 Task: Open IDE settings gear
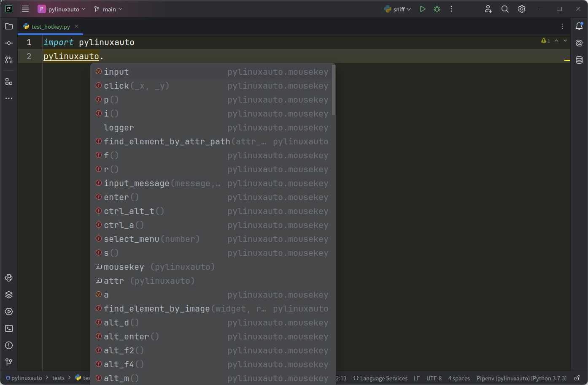click(x=522, y=9)
